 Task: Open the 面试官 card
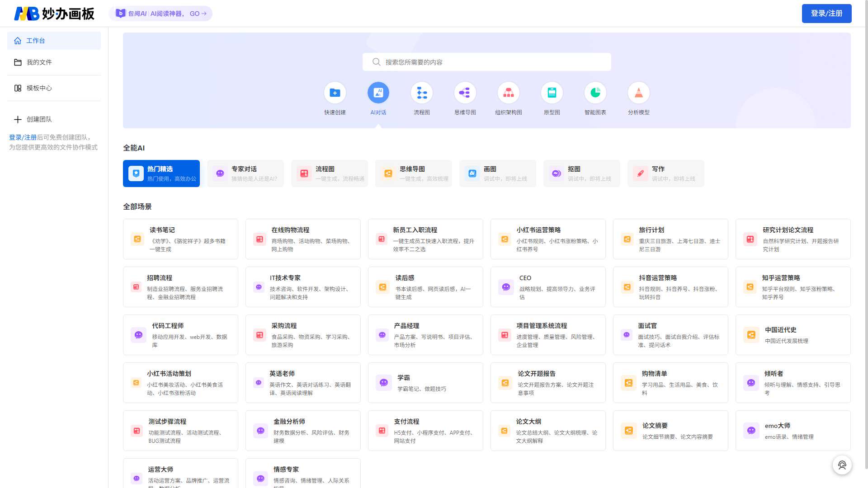tap(670, 335)
